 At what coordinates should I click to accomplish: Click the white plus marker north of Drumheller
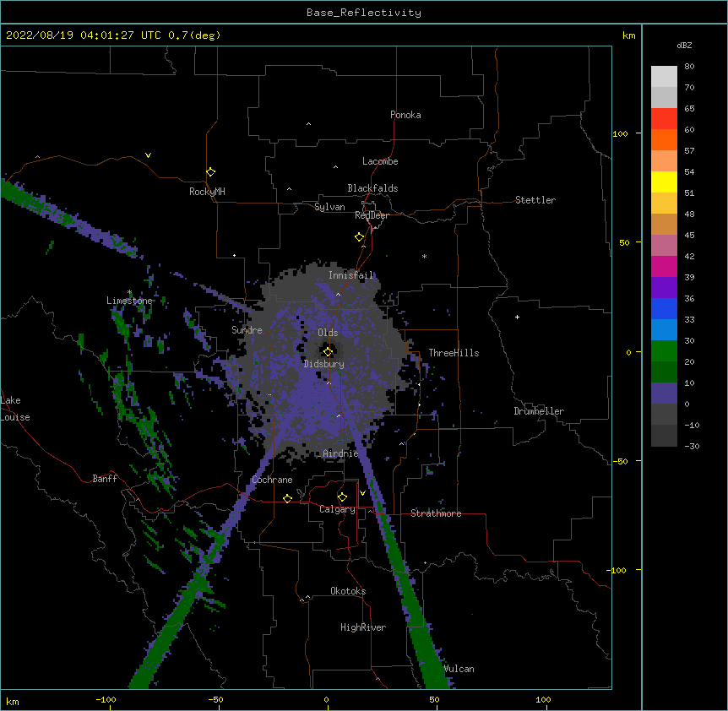coord(517,317)
